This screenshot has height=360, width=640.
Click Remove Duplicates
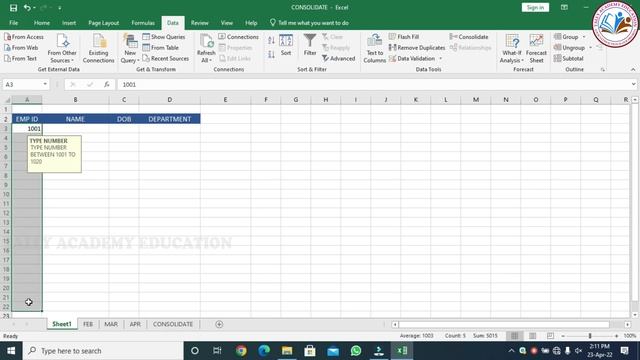coord(417,47)
